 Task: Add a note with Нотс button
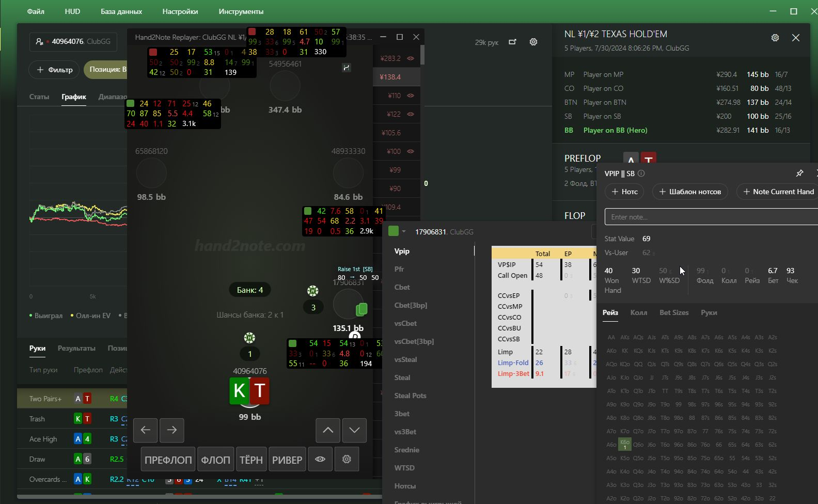click(x=624, y=192)
